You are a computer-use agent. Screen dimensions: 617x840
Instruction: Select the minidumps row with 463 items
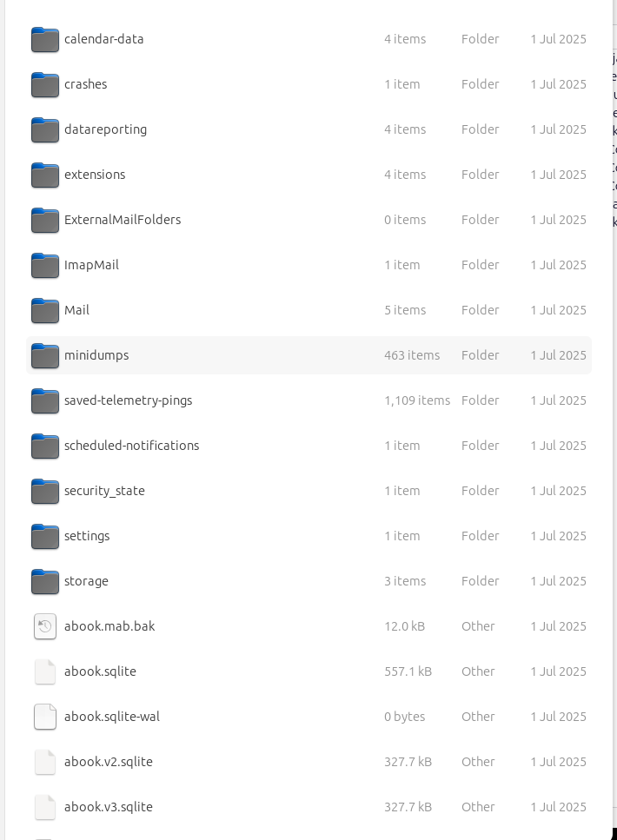point(308,355)
